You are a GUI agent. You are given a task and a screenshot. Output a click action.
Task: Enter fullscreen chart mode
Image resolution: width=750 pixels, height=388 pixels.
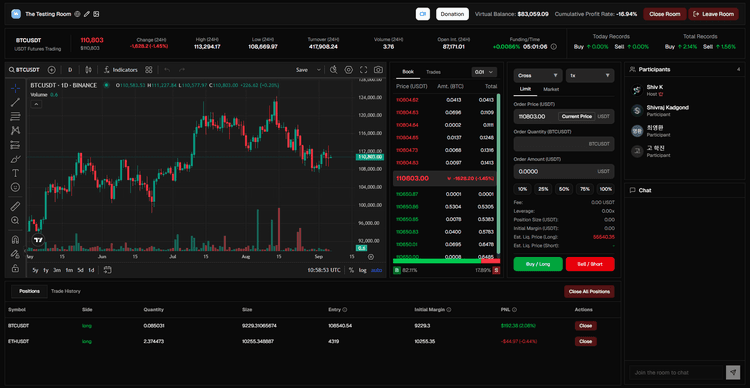coord(364,70)
